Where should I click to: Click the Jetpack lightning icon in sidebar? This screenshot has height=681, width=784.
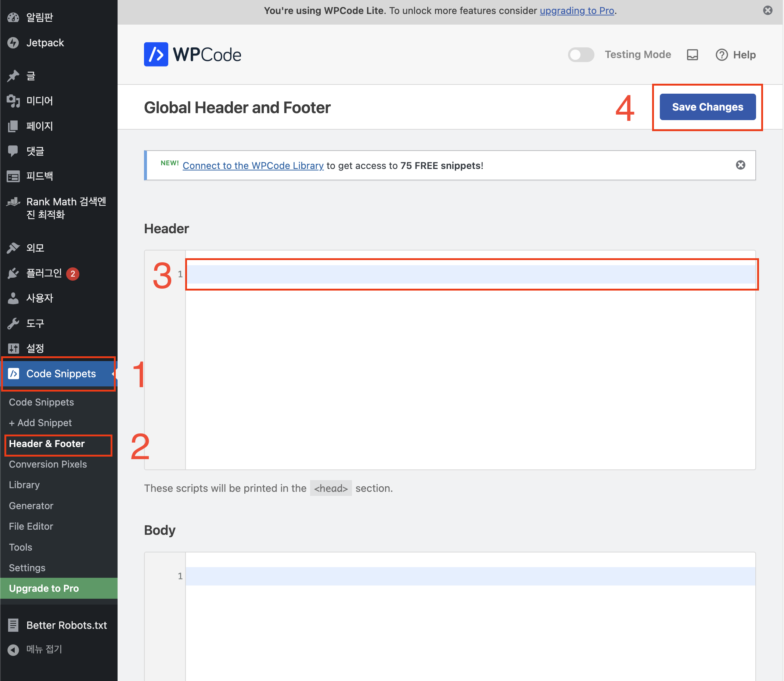tap(13, 43)
